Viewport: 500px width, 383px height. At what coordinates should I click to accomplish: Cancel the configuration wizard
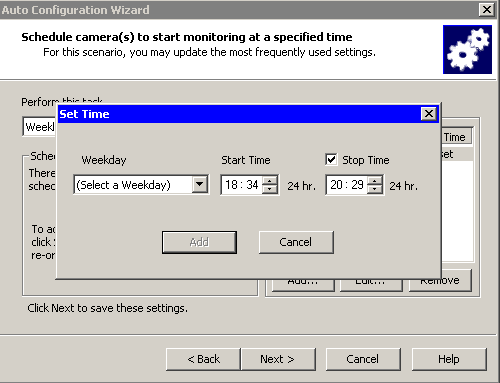click(x=363, y=359)
